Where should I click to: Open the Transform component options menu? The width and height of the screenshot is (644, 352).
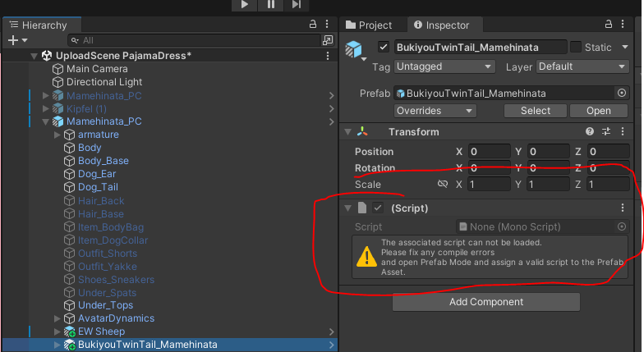623,131
